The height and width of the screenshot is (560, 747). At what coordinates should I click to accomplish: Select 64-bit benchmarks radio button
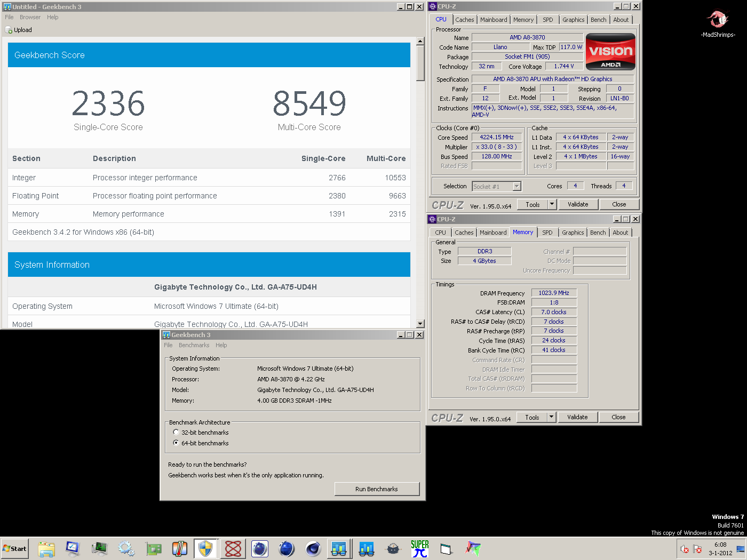(x=176, y=443)
